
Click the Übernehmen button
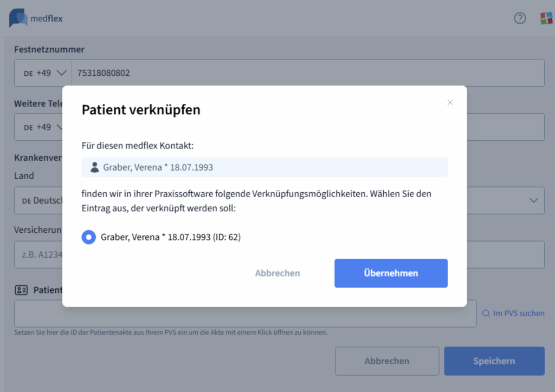[391, 273]
